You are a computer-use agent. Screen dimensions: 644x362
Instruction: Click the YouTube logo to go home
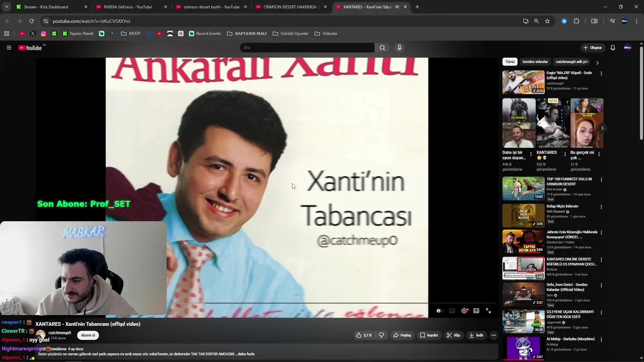point(30,48)
